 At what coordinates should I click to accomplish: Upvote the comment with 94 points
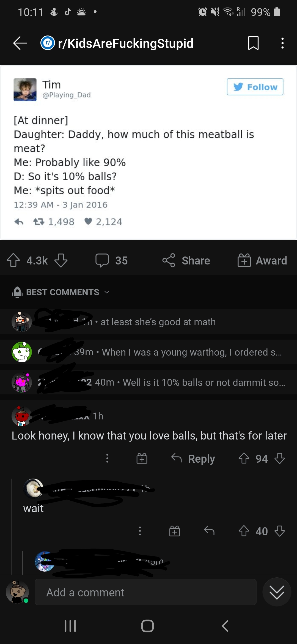[x=244, y=459]
